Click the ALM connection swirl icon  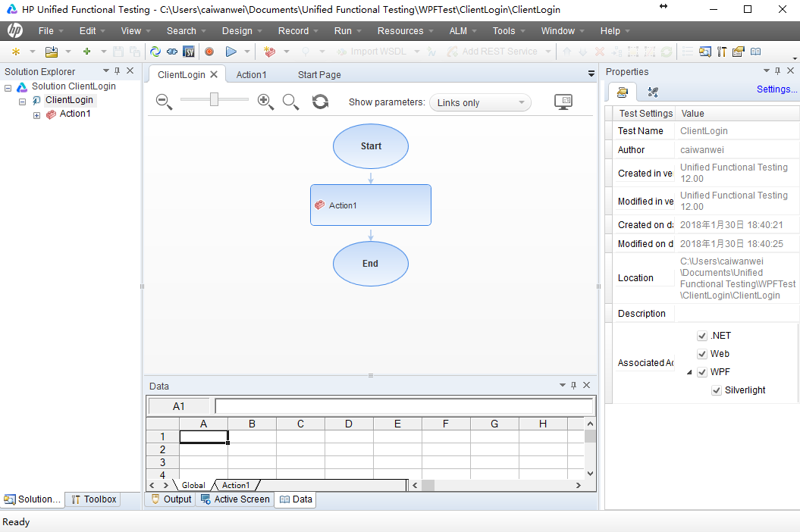click(155, 52)
